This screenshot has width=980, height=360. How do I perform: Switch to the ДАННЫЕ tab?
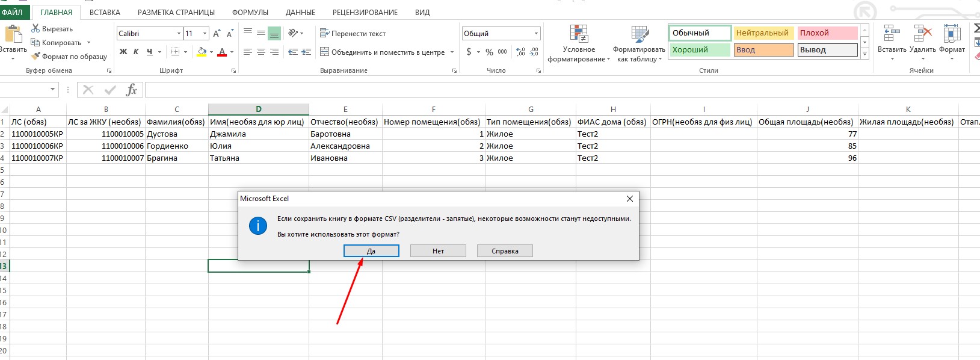point(300,12)
